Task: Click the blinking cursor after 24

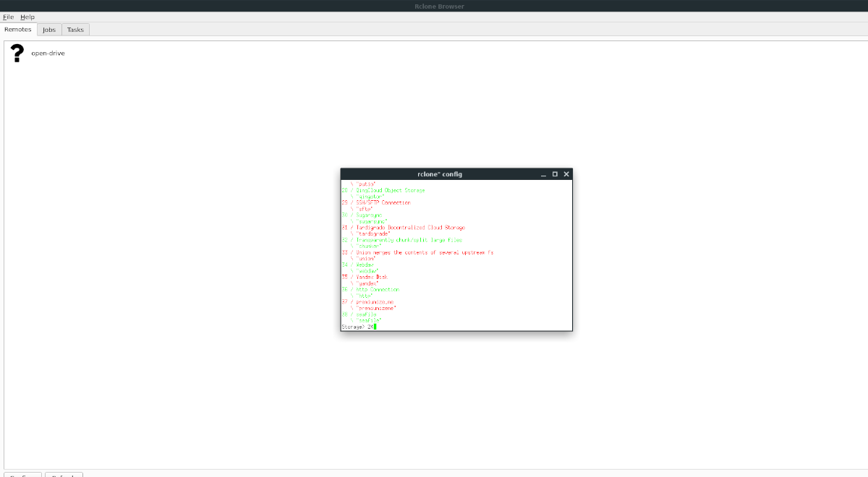Action: [373, 327]
